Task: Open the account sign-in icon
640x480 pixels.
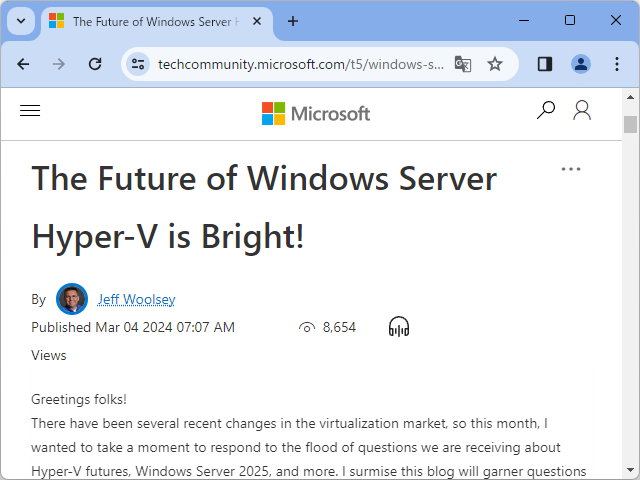Action: click(x=582, y=111)
